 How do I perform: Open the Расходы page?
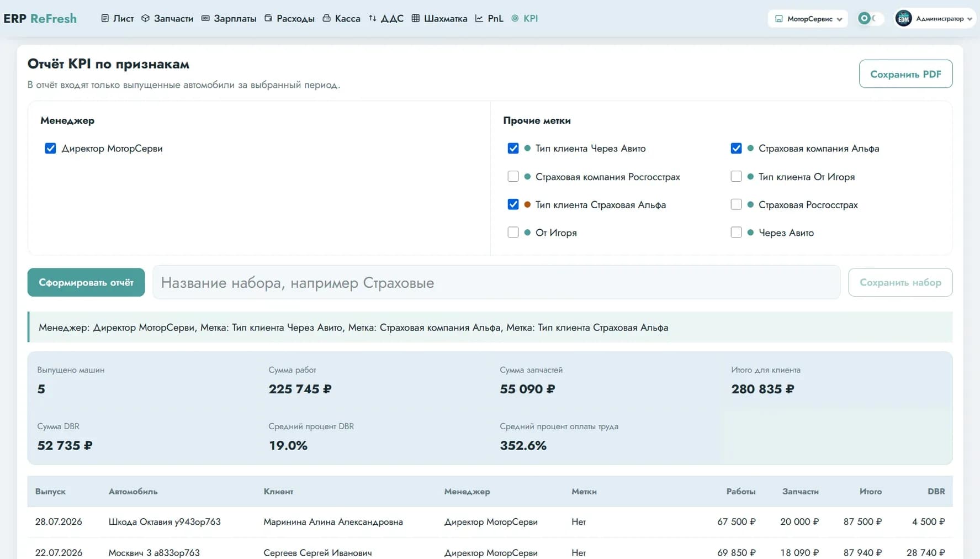click(289, 18)
